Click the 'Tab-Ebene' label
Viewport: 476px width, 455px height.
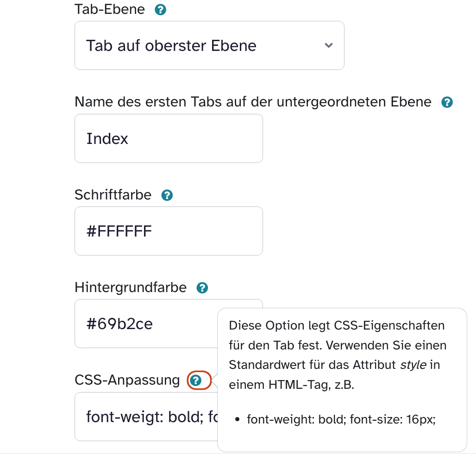point(110,9)
